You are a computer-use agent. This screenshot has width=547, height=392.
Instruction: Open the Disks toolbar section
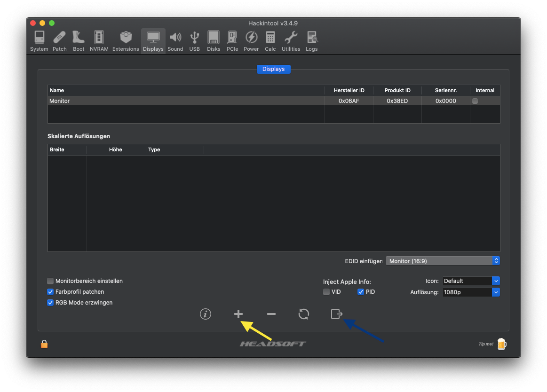pos(214,41)
